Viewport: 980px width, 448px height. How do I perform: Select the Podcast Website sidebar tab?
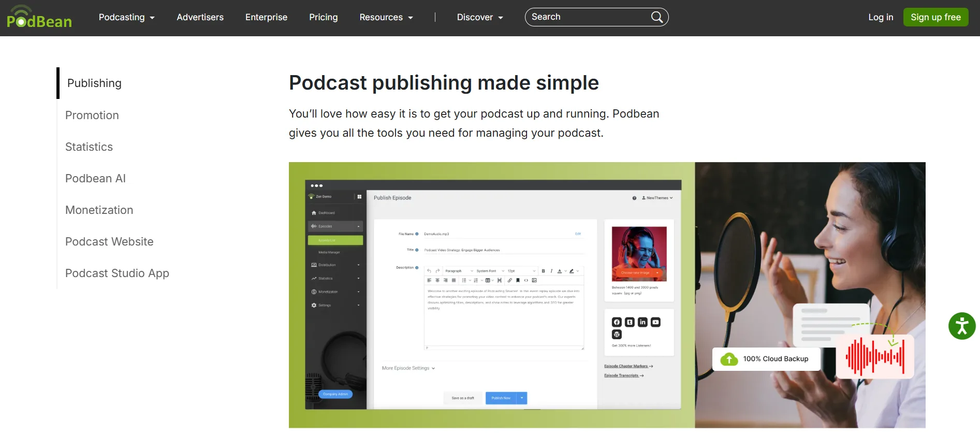(109, 241)
